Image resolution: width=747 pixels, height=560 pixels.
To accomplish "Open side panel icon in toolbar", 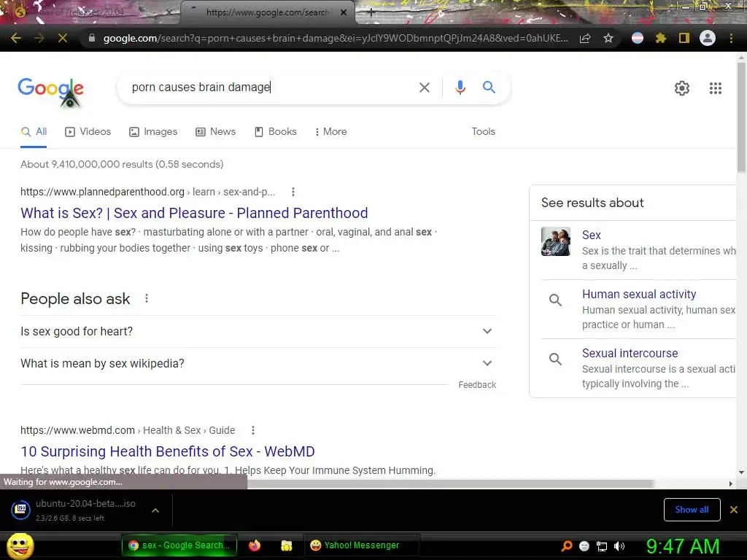I will [x=684, y=38].
